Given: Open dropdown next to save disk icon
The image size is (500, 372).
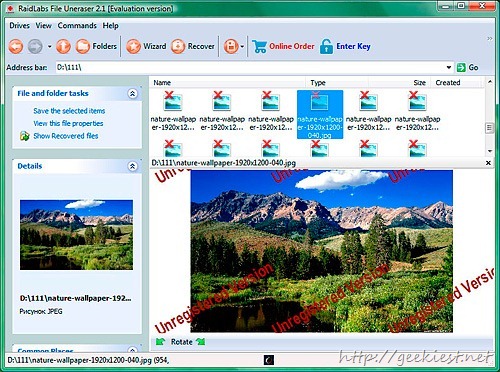Looking at the screenshot, I should coord(242,47).
